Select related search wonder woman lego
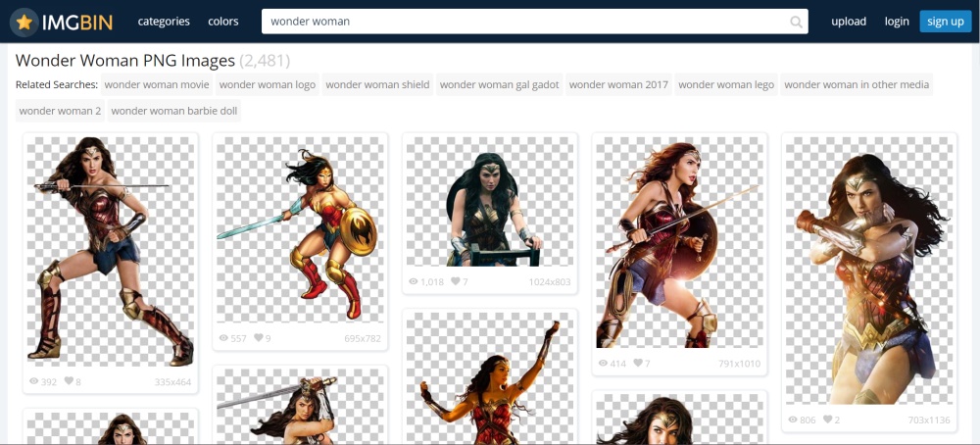The width and height of the screenshot is (980, 445). point(726,84)
